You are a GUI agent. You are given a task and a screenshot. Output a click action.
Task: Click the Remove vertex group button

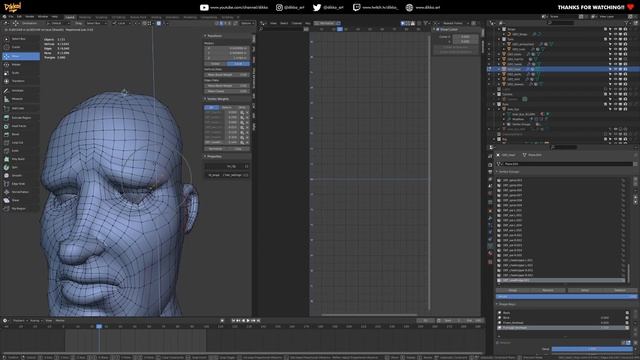coord(548,290)
